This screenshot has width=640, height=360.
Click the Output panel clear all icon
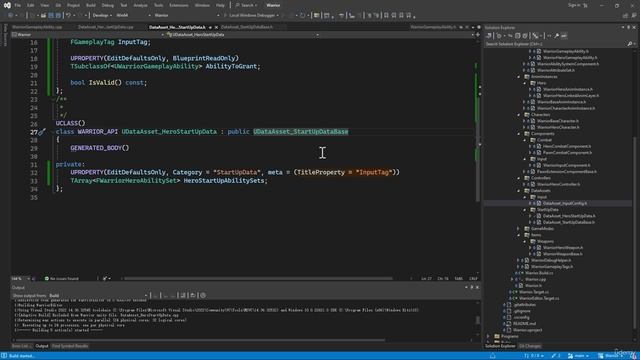point(183,296)
